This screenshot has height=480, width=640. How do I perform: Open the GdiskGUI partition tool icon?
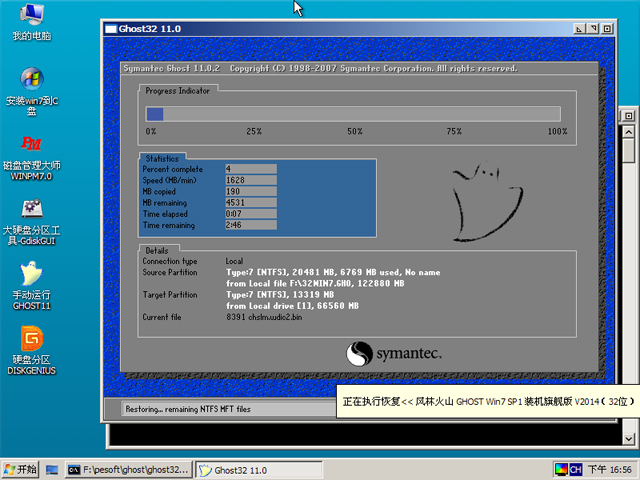(x=31, y=222)
